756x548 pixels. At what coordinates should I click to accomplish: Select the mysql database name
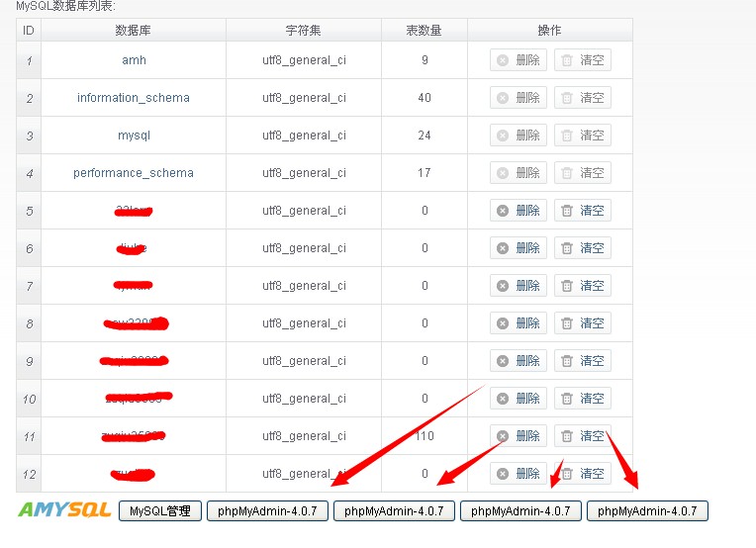pos(134,136)
